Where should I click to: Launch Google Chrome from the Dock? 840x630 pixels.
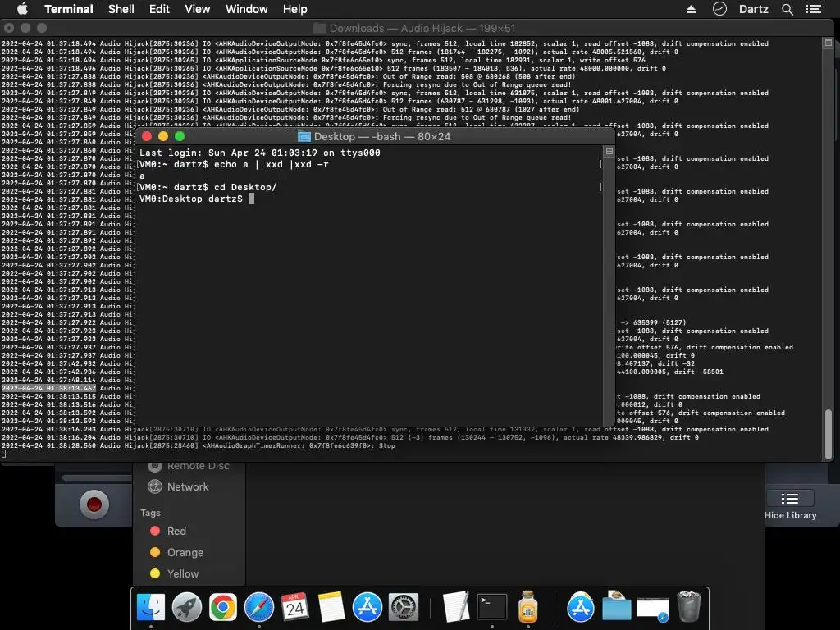pyautogui.click(x=223, y=607)
